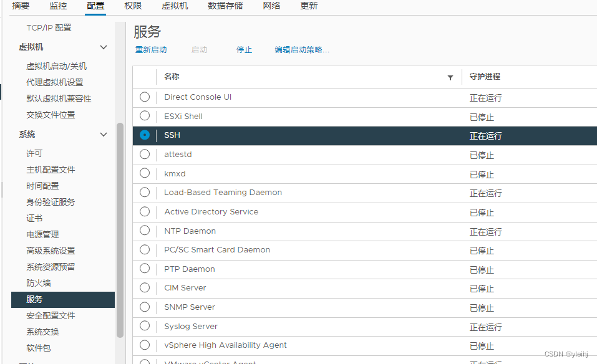Collapse the 系统 sidebar section chevron
Screen dimensions: 597x364
[x=103, y=134]
